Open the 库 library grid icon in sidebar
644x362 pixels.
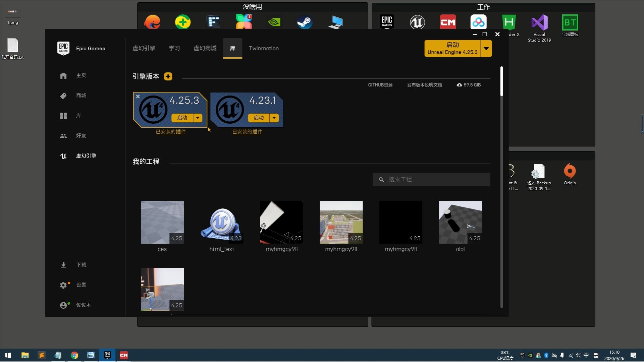(63, 116)
